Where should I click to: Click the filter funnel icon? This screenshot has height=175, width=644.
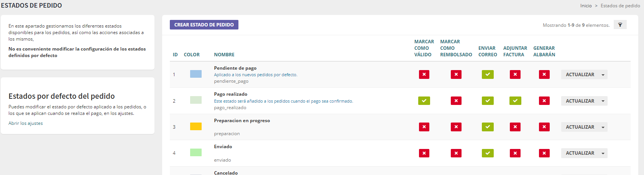(x=620, y=25)
